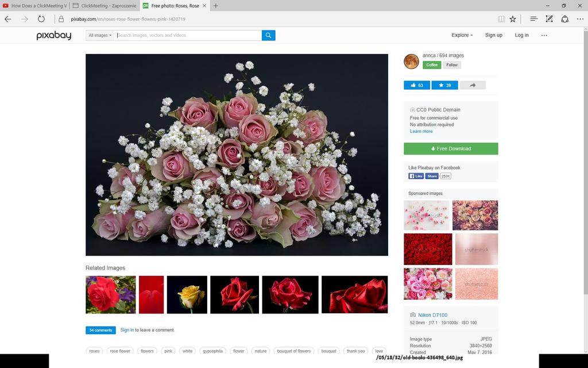Switch to ClickMeeting - Zaproszenie tab

click(x=105, y=6)
